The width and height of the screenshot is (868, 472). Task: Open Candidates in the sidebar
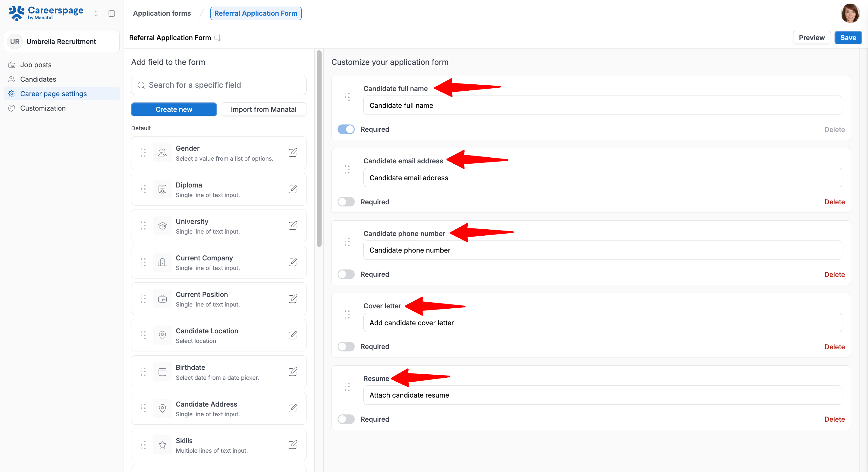point(62,79)
